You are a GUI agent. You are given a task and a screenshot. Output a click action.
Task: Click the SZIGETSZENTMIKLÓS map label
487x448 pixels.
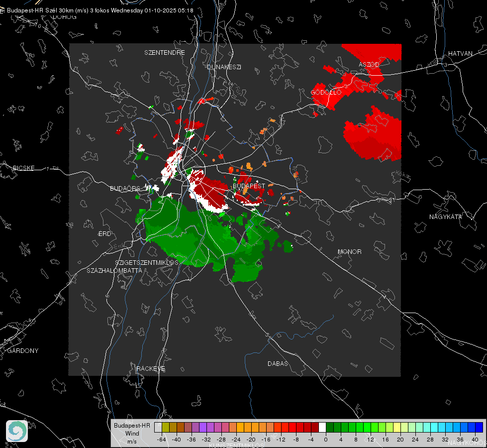pyautogui.click(x=147, y=262)
